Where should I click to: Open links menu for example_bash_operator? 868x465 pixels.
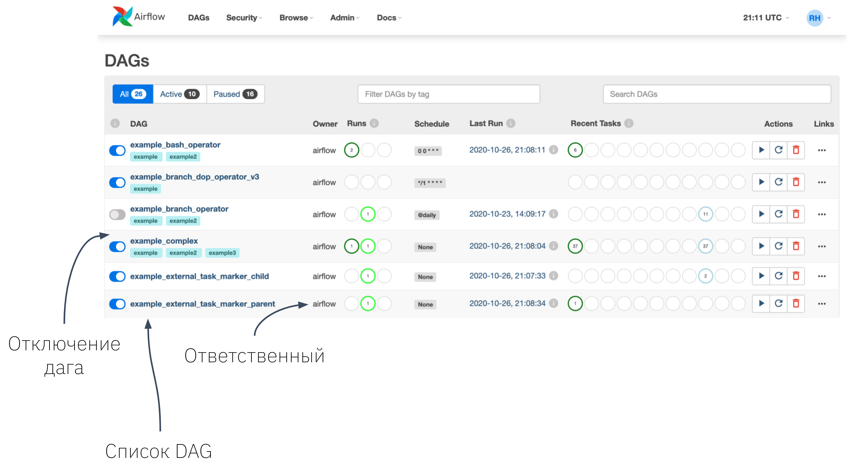[x=822, y=150]
